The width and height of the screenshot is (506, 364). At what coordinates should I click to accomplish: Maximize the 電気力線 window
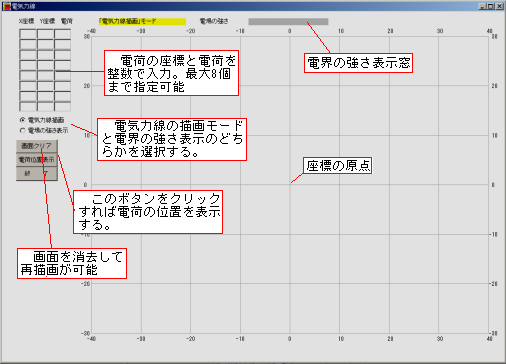[490, 6]
